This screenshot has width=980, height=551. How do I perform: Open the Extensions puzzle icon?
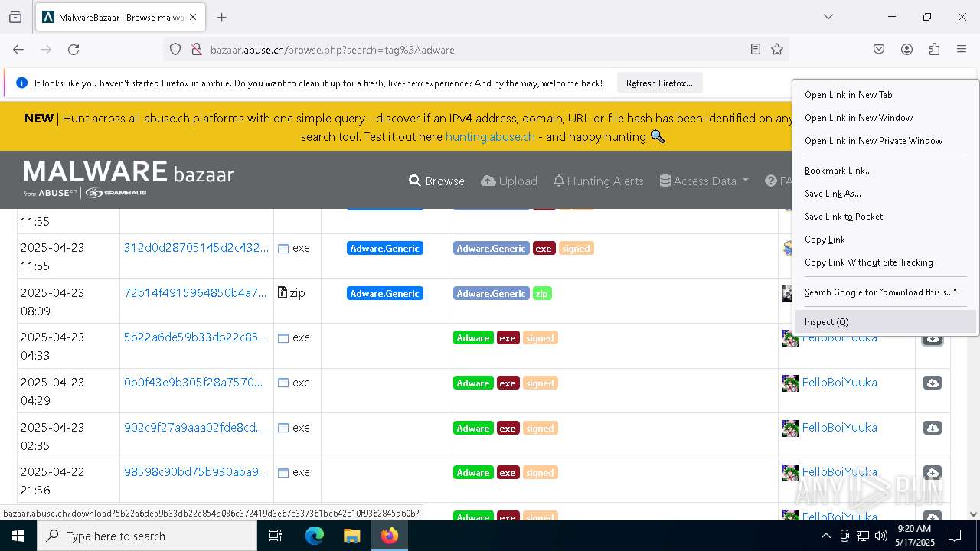click(934, 50)
